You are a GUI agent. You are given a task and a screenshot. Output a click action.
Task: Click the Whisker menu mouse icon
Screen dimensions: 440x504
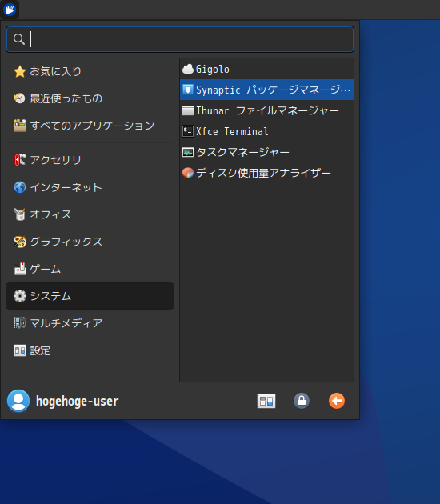[10, 10]
